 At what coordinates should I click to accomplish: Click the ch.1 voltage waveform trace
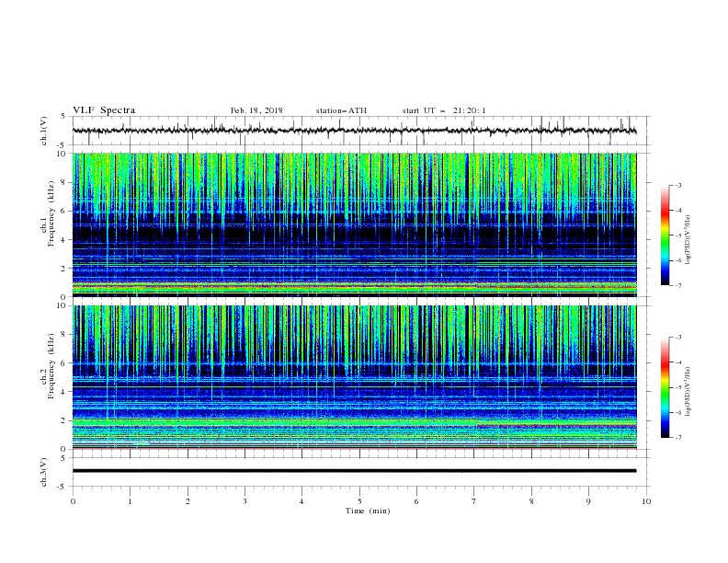pos(354,131)
